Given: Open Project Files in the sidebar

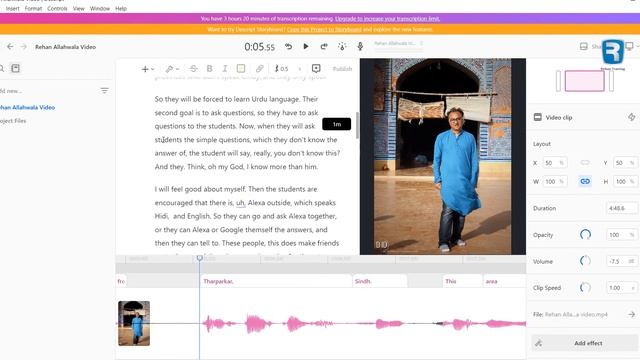Looking at the screenshot, I should point(13,121).
